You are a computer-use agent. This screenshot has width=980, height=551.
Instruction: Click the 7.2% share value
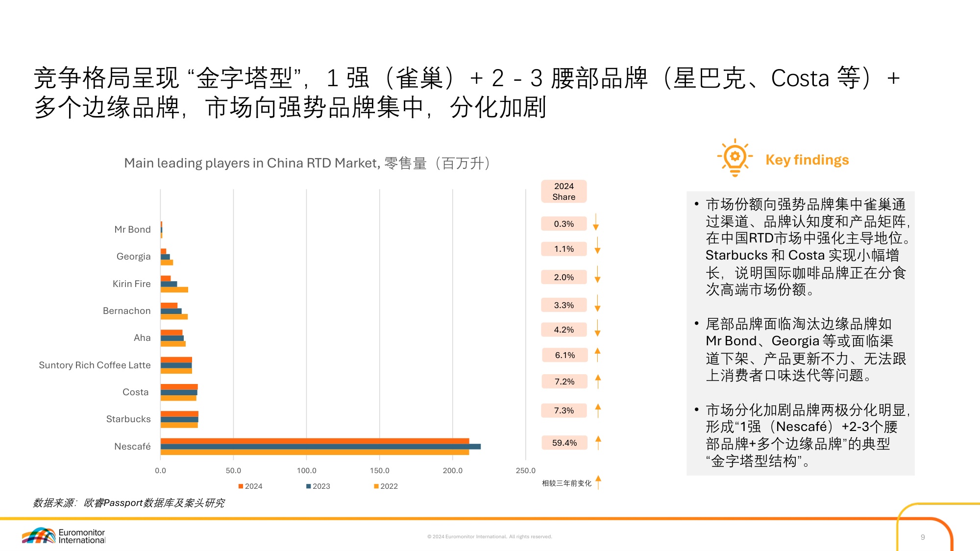point(564,382)
